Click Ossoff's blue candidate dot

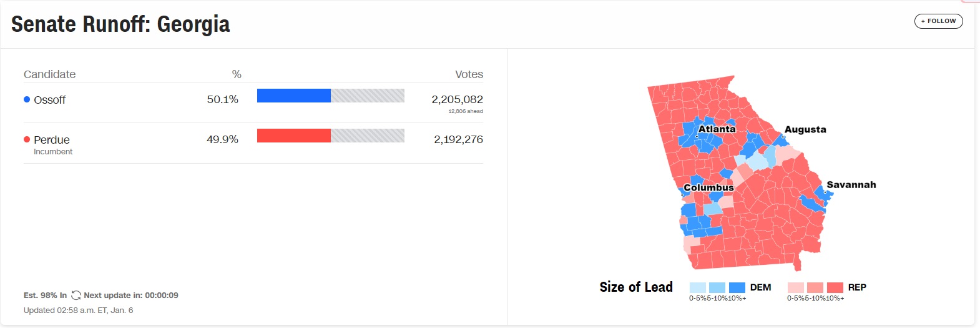click(x=27, y=99)
